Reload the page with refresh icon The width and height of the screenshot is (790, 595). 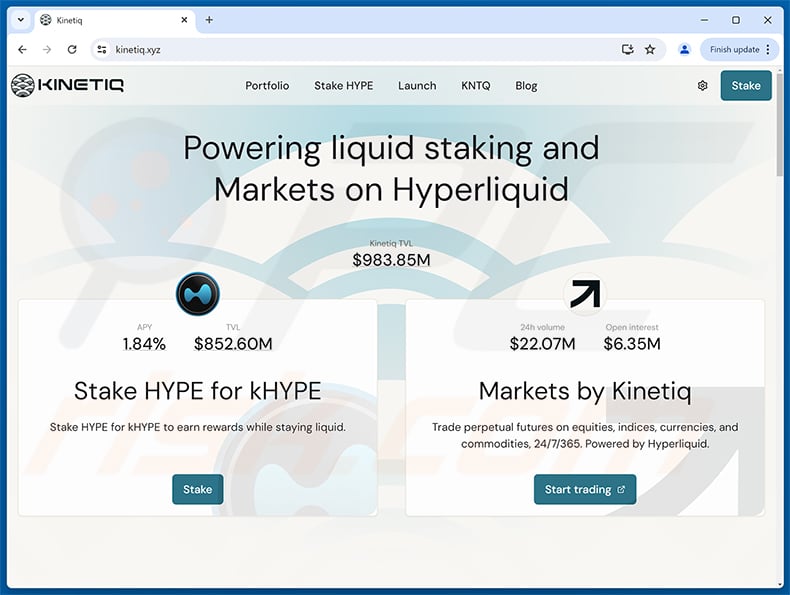click(72, 49)
